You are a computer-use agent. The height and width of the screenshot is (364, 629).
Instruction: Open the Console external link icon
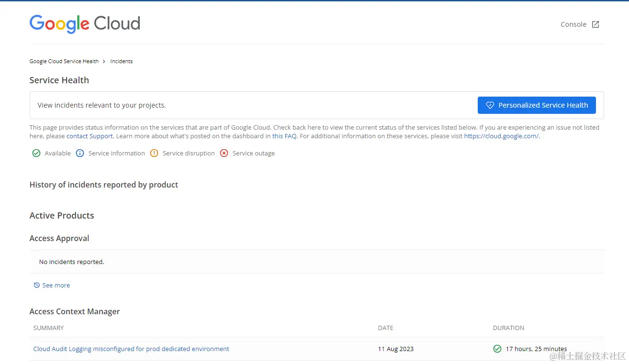click(x=595, y=24)
